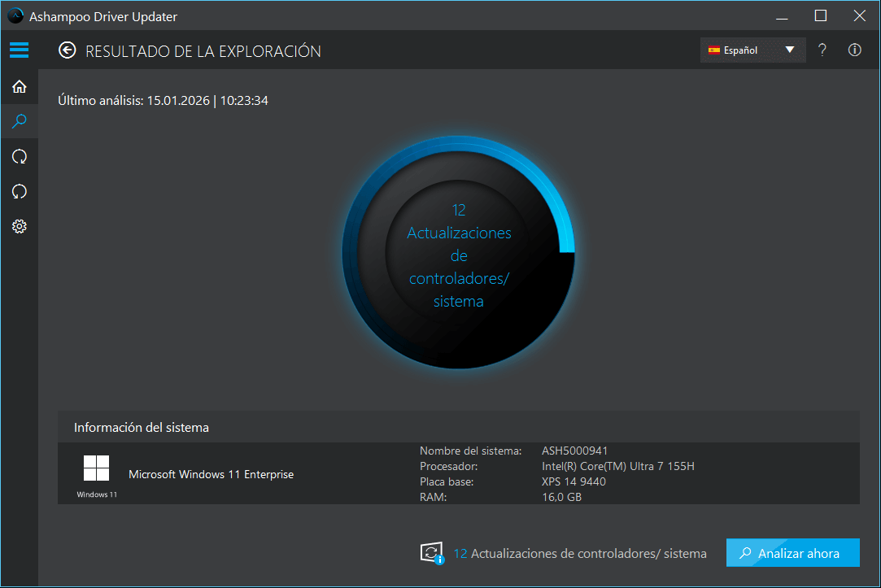The image size is (881, 588).
Task: Click the language dropdown arrow
Action: tap(789, 50)
